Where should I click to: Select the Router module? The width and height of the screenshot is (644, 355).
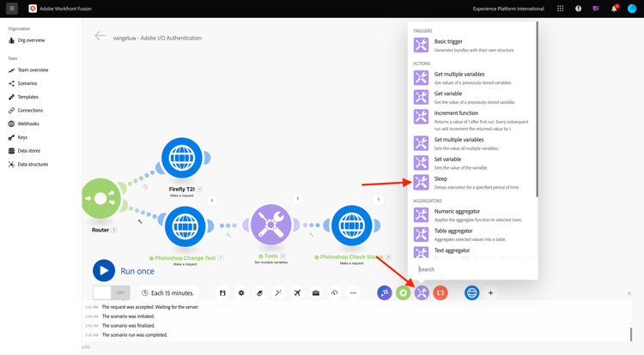coord(101,199)
